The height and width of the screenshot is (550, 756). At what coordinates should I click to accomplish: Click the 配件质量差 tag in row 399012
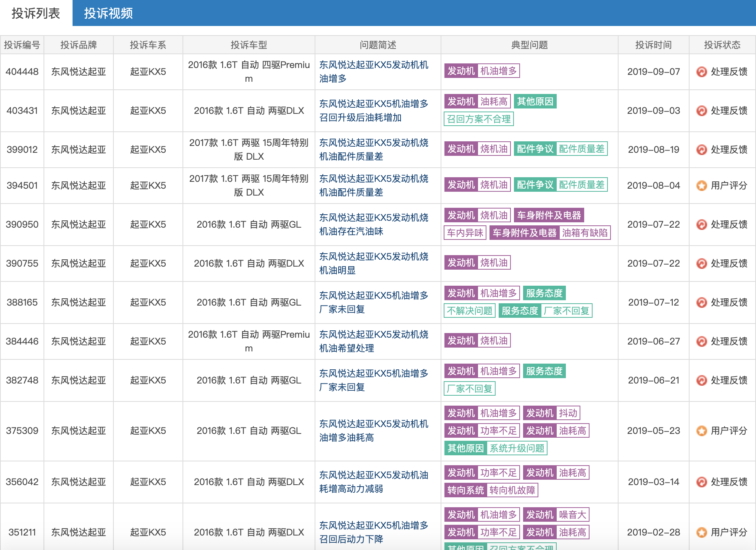[582, 149]
